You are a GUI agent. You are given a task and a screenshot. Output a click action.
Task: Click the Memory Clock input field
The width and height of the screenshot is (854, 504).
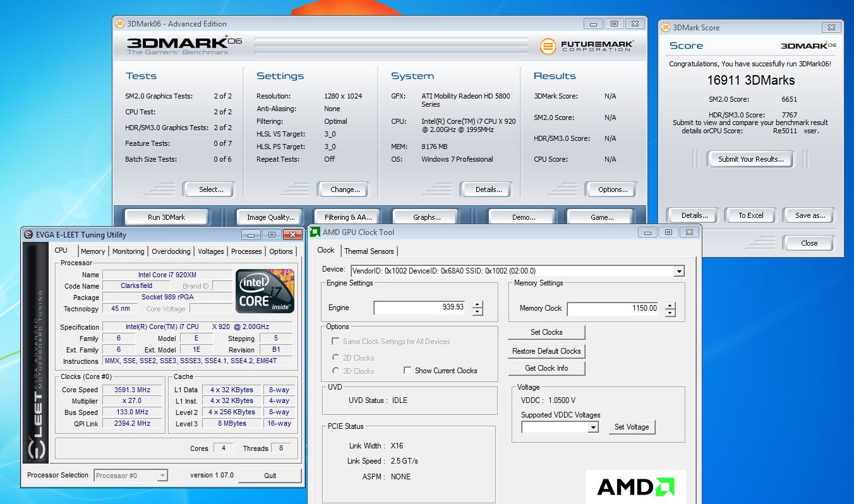613,308
